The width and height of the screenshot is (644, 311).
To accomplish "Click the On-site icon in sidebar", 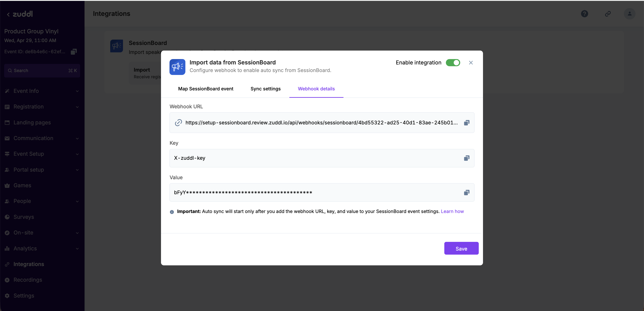I will (7, 233).
